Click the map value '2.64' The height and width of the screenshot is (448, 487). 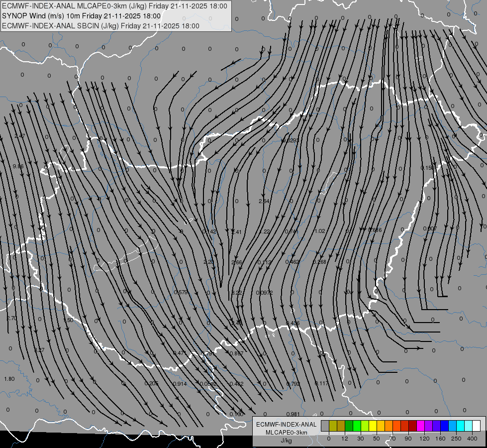click(x=264, y=201)
